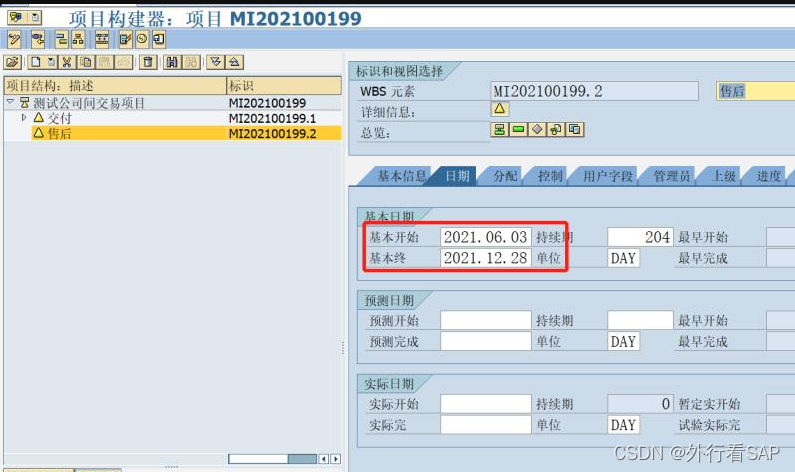The height and width of the screenshot is (472, 795).
Task: Open the hierarchy graphic icon in the toolbar
Action: (x=61, y=39)
